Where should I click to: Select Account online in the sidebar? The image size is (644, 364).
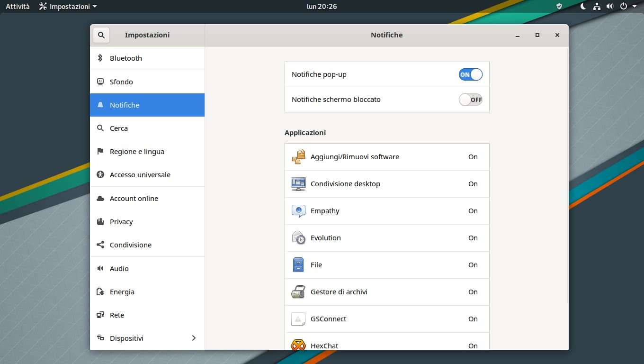147,199
